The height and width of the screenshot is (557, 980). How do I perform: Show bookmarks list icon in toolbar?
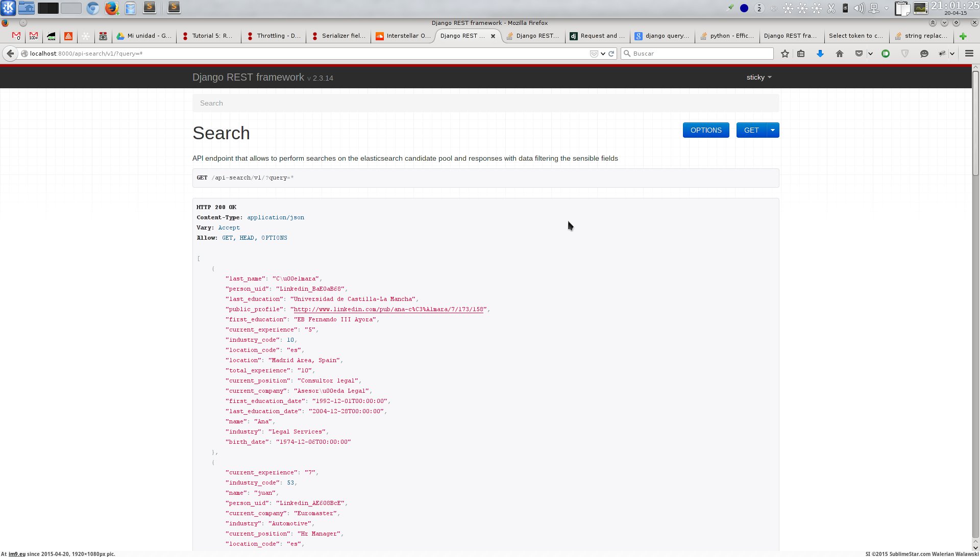pyautogui.click(x=801, y=54)
